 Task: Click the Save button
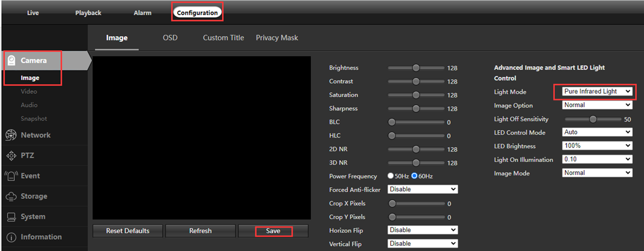(273, 231)
